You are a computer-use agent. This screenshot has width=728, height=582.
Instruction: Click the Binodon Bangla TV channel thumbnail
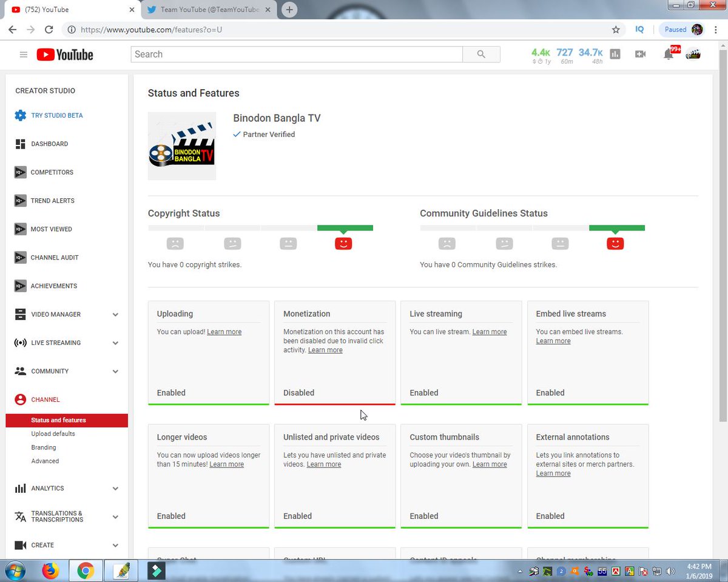[x=182, y=146]
